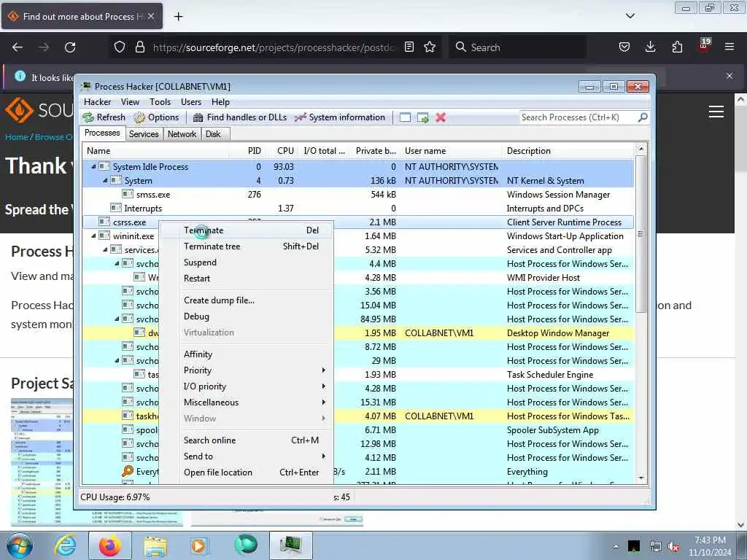Open Options from the Process Hacker toolbar
The width and height of the screenshot is (747, 560).
point(156,117)
